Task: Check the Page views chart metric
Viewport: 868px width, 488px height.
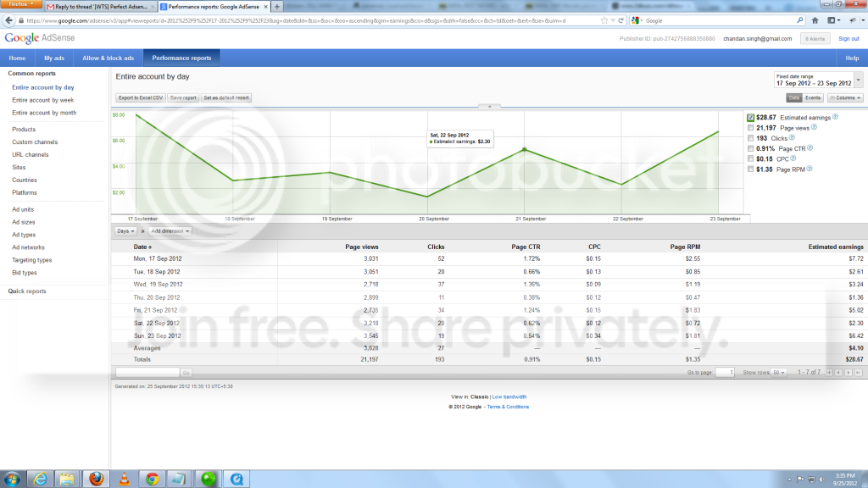Action: [x=751, y=128]
